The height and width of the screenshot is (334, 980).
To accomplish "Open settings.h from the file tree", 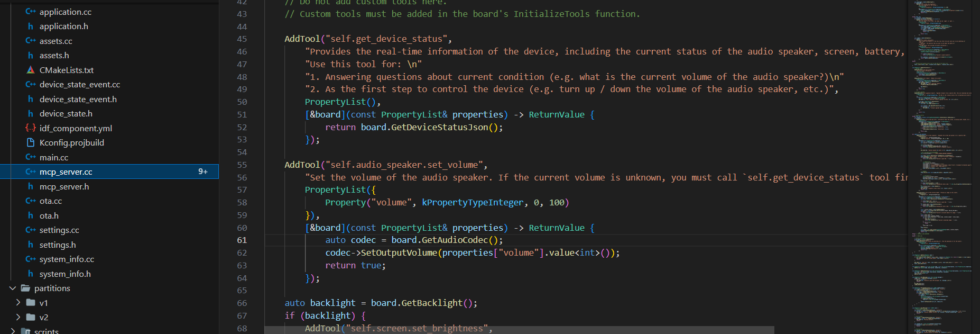I will pyautogui.click(x=58, y=245).
